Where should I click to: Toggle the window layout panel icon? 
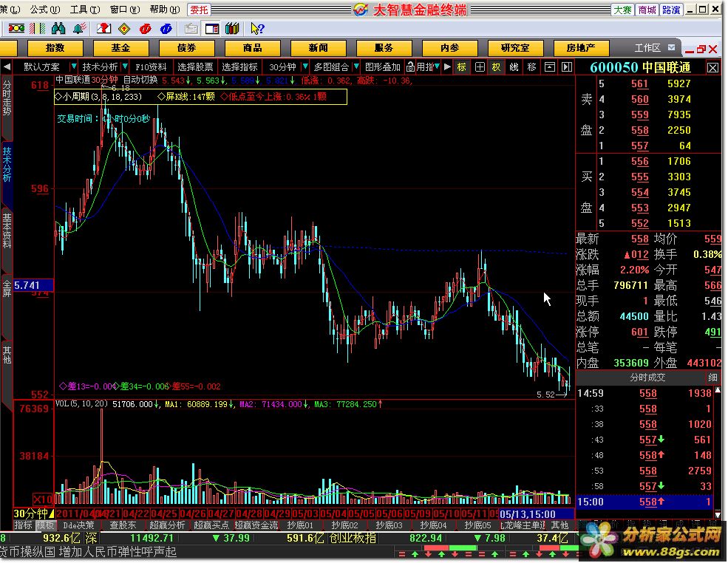pos(211,29)
